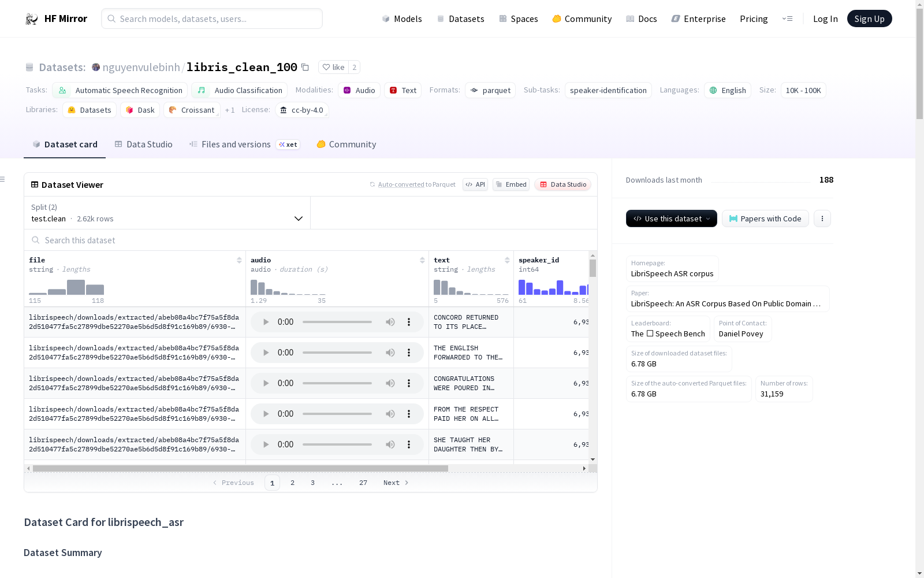Sort by the file column
The image size is (924, 578).
tap(239, 260)
